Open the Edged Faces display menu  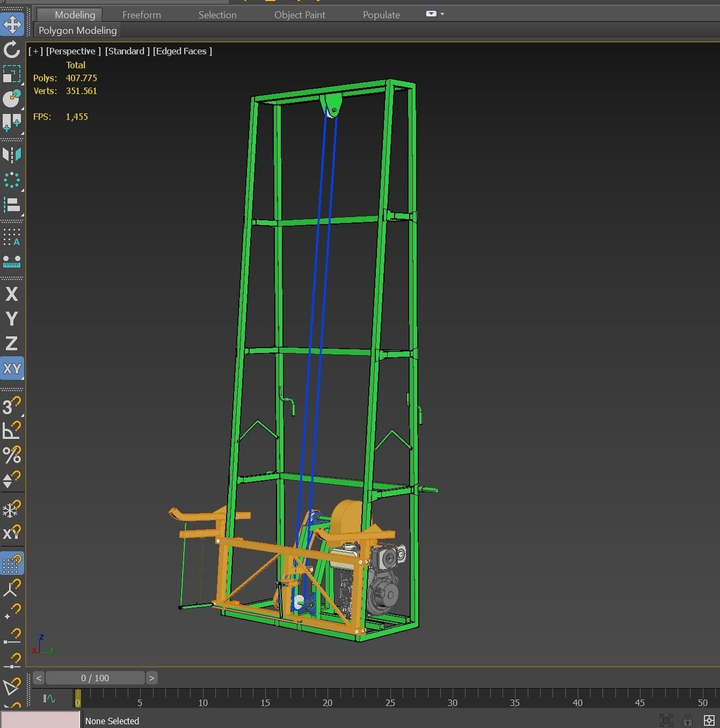click(182, 51)
